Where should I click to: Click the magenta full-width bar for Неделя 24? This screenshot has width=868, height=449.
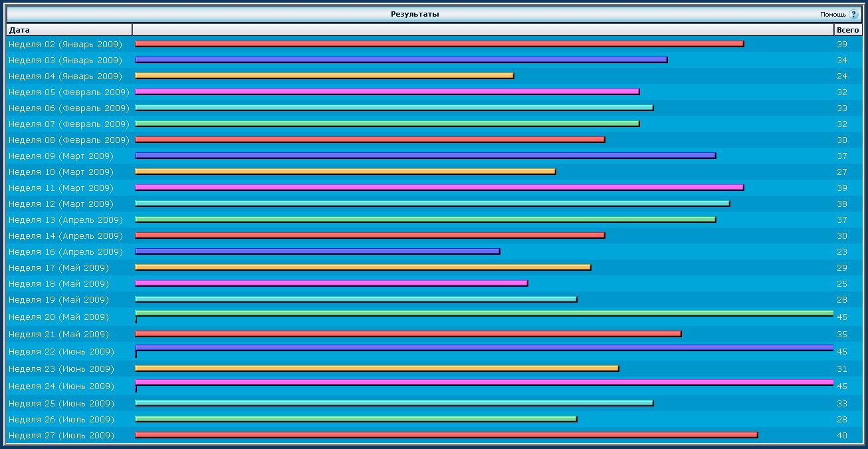[484, 382]
